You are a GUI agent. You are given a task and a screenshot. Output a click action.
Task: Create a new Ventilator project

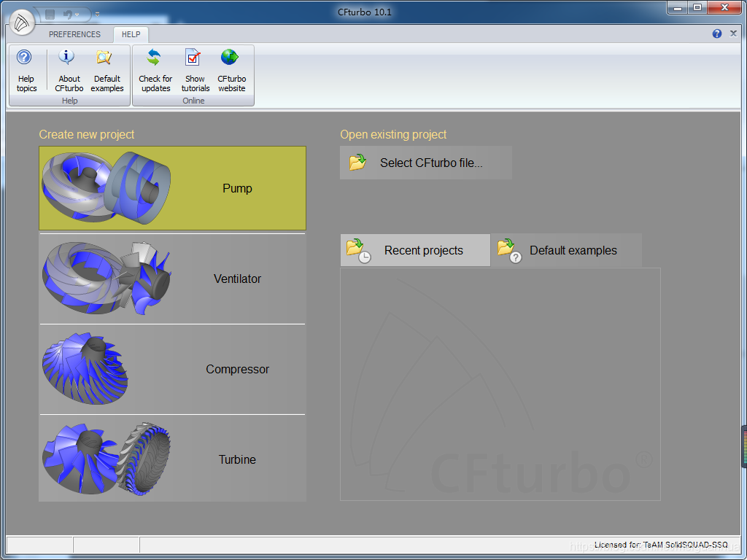tap(172, 279)
